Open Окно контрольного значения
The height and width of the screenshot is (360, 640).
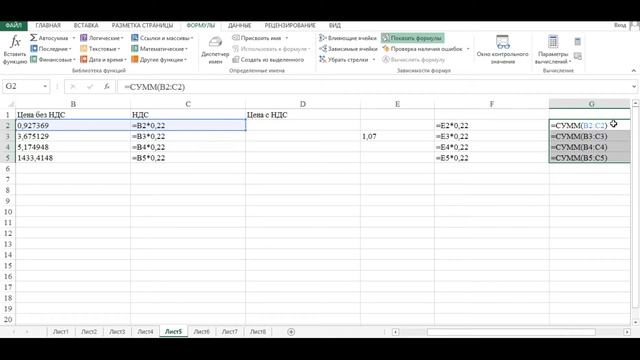pyautogui.click(x=502, y=50)
